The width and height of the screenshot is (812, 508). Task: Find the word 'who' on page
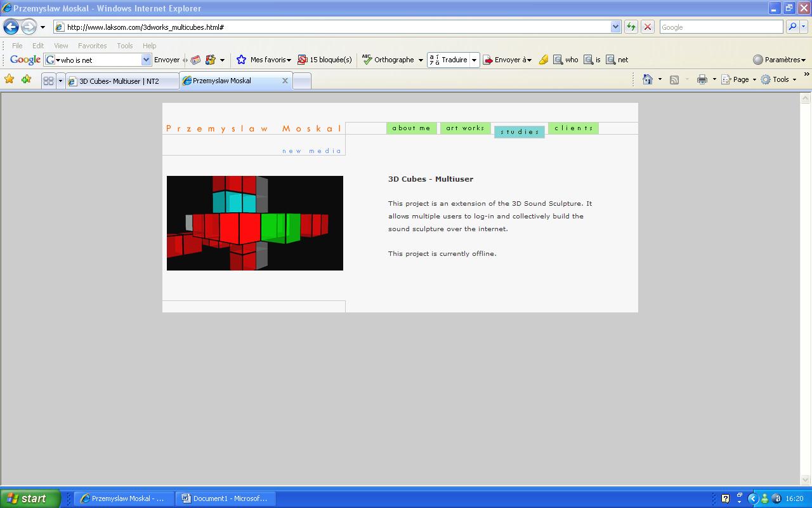pyautogui.click(x=566, y=60)
